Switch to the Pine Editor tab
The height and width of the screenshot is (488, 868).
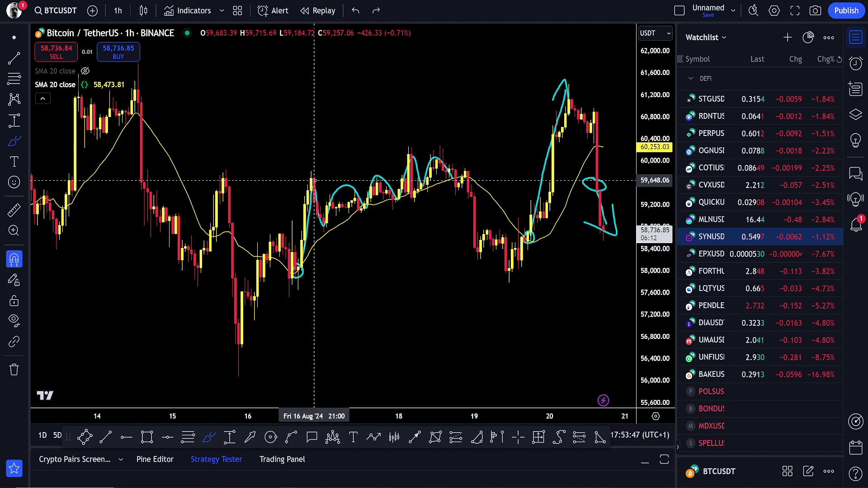pos(155,459)
